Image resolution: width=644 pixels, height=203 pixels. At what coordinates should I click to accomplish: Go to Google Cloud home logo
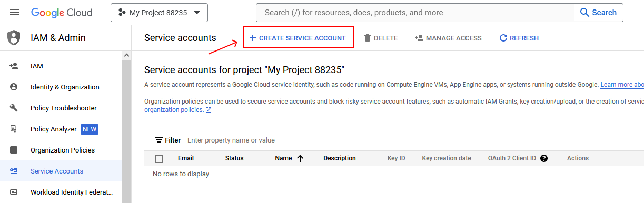click(62, 13)
